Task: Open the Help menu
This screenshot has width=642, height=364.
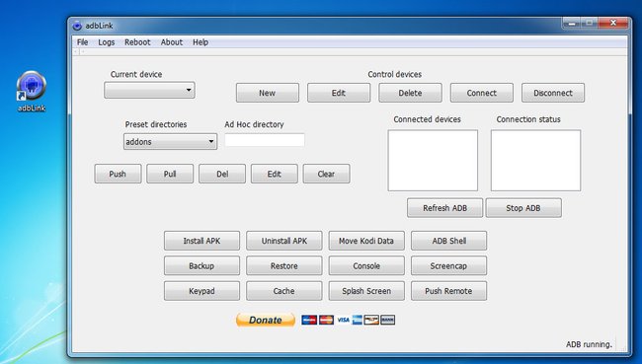Action: point(201,42)
